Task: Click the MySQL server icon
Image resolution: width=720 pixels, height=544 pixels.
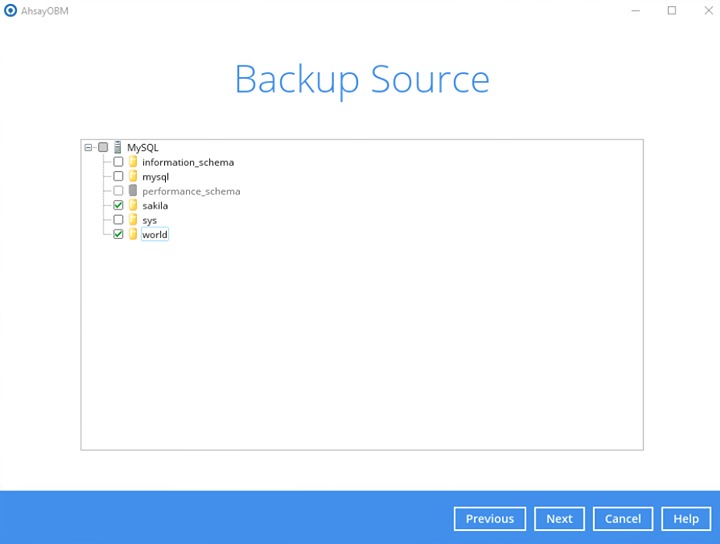Action: coord(118,147)
